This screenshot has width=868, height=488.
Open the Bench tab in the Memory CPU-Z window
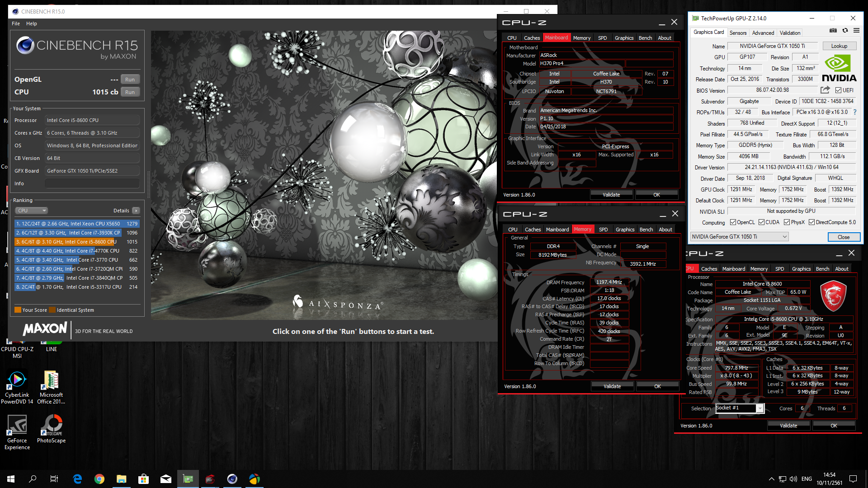(x=646, y=230)
